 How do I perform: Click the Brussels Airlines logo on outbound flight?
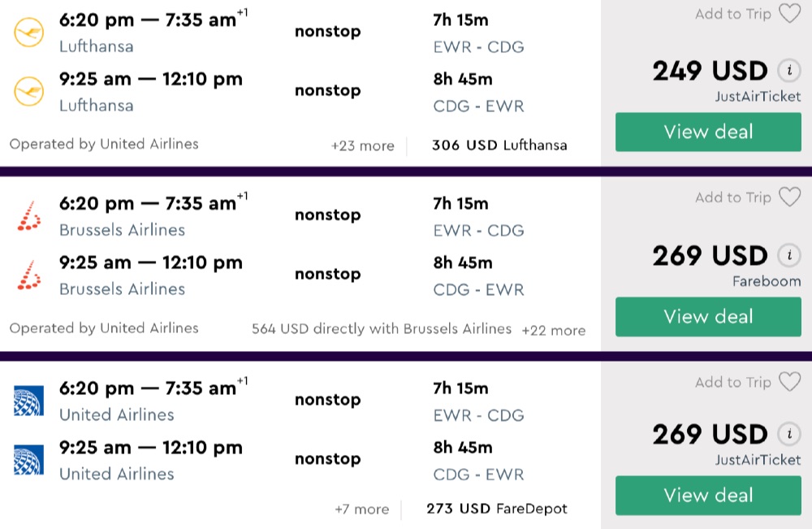(29, 216)
